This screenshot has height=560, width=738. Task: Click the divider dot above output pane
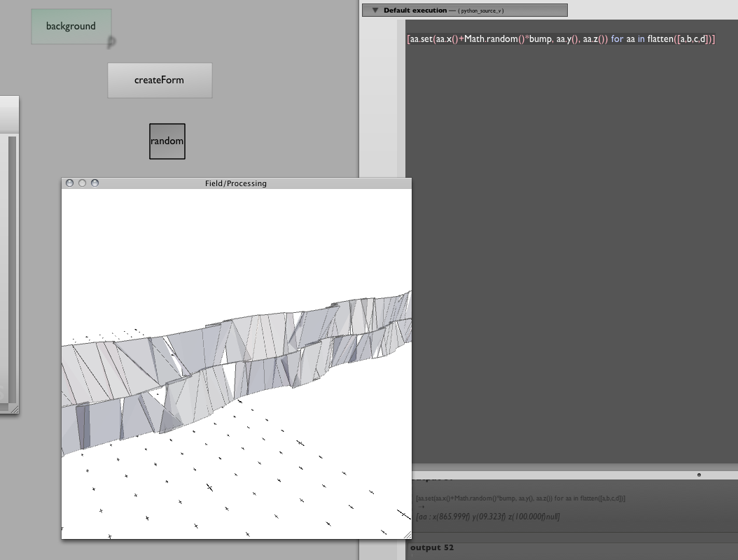click(699, 475)
